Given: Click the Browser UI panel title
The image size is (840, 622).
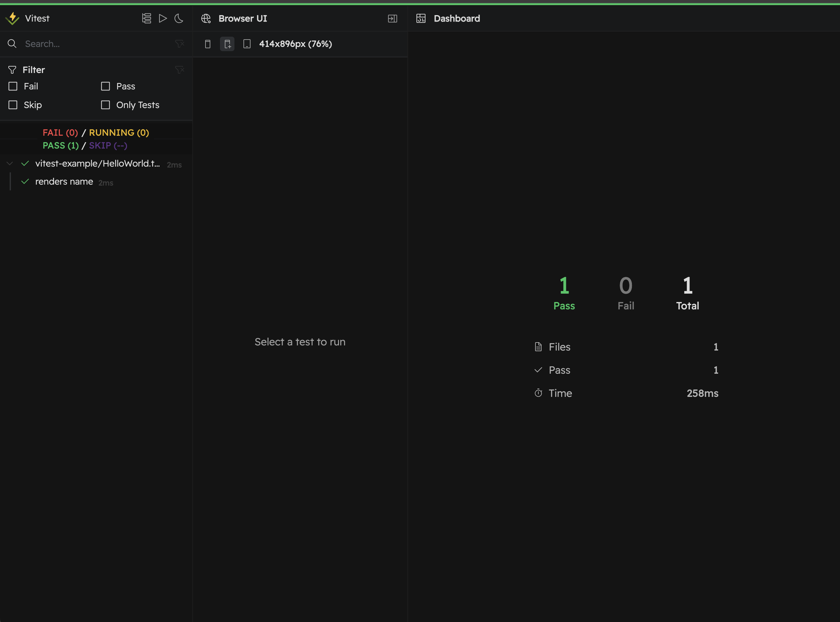Looking at the screenshot, I should coord(242,18).
